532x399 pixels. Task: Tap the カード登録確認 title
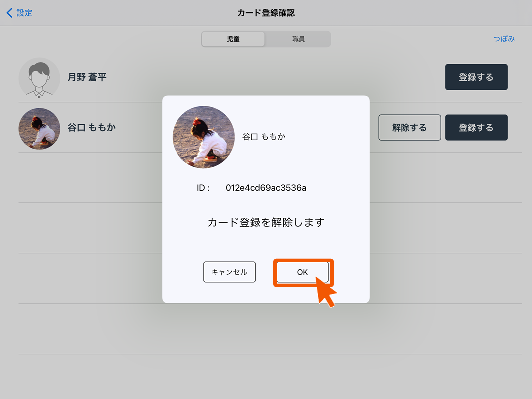tap(266, 13)
